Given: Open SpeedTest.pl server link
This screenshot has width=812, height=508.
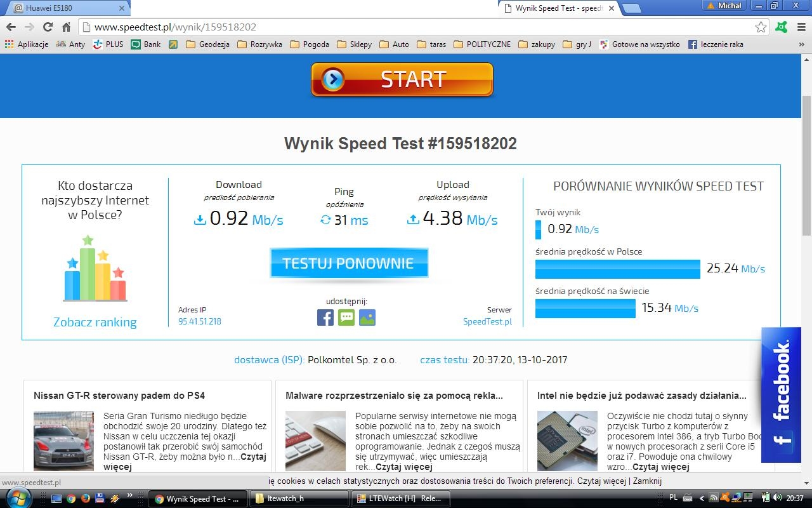Looking at the screenshot, I should point(487,321).
